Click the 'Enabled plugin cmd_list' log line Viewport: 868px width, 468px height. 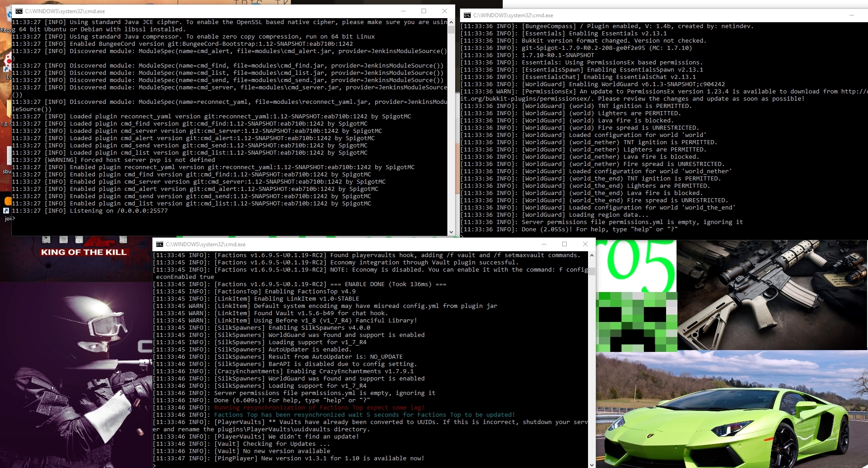point(191,204)
